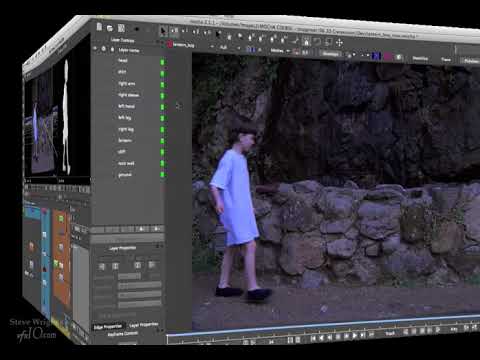
Task: Toggle green indicator for right arm layer
Action: click(162, 85)
